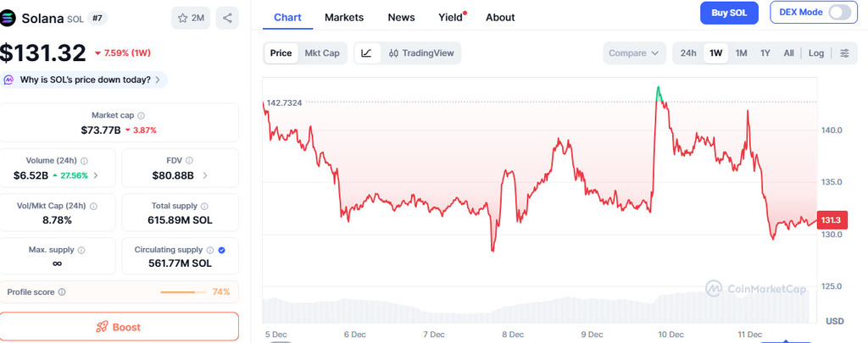Click Profile score info icon

click(62, 292)
